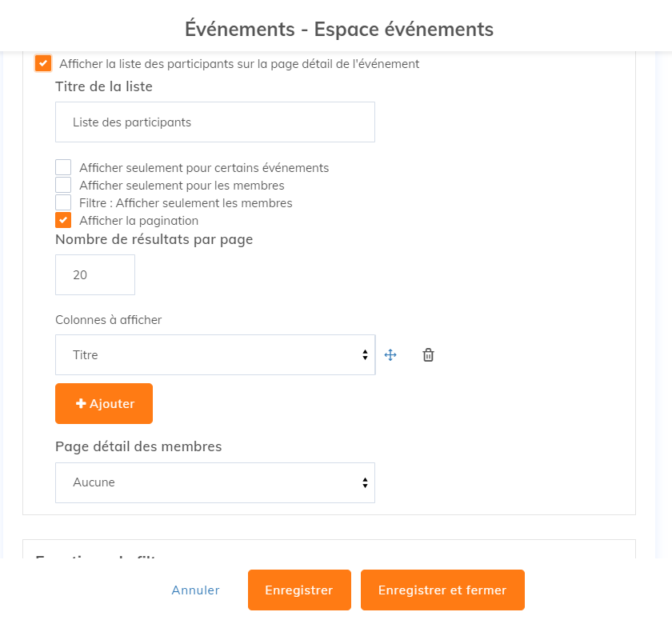The height and width of the screenshot is (620, 672).
Task: Click the plus icon on Ajouter button
Action: click(81, 404)
